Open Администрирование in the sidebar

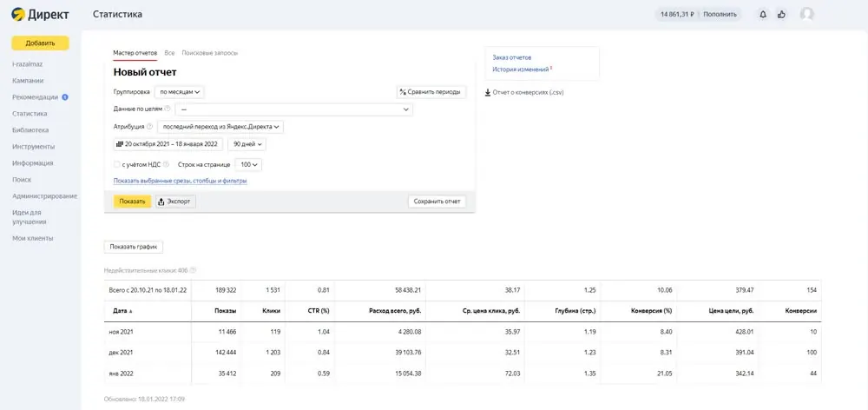[x=45, y=196]
